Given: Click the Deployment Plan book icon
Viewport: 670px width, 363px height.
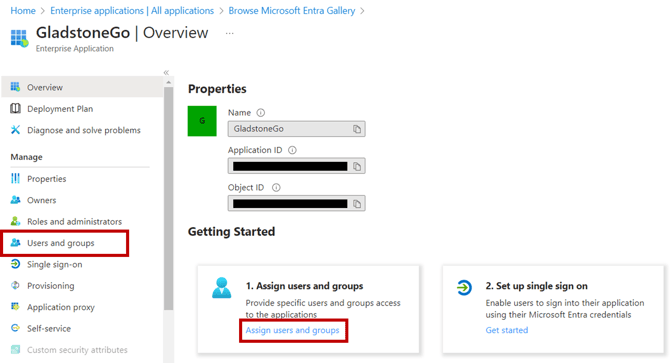Looking at the screenshot, I should [15, 108].
